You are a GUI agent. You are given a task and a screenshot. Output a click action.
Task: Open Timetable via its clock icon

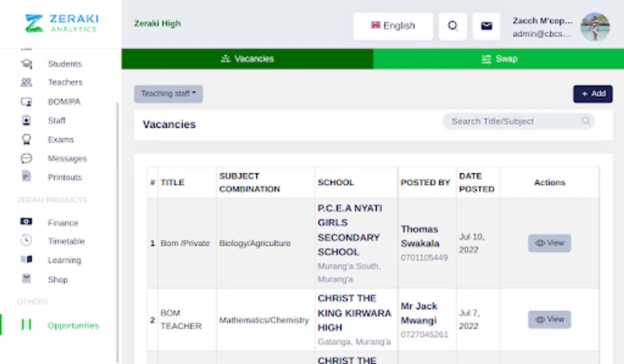tap(26, 240)
